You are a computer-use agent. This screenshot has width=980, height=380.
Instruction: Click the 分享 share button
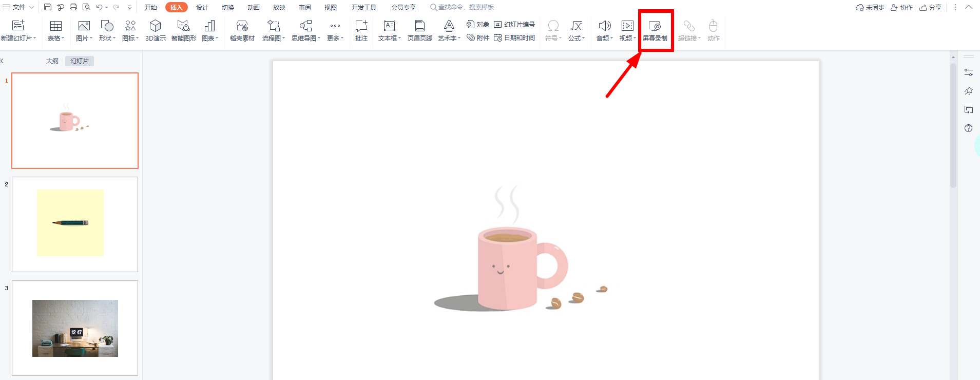931,7
